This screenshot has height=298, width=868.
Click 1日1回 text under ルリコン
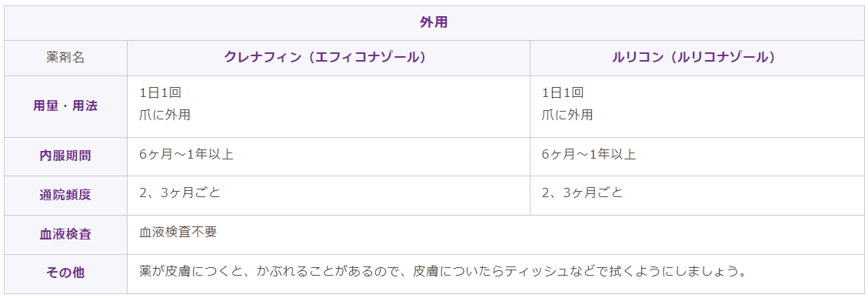click(563, 92)
